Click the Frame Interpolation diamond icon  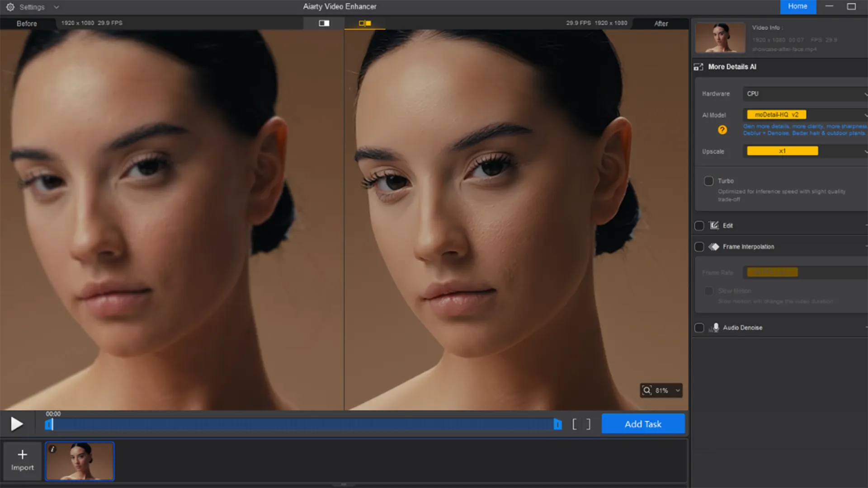[714, 247]
